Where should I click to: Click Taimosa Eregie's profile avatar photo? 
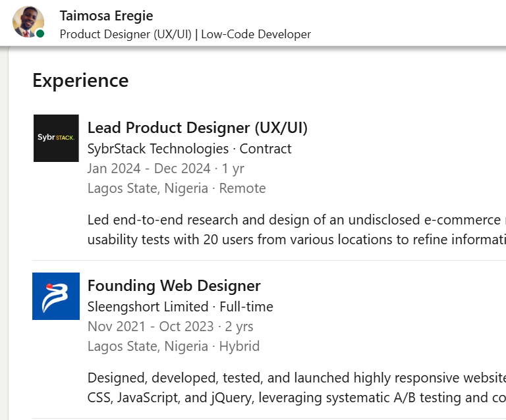pyautogui.click(x=28, y=21)
